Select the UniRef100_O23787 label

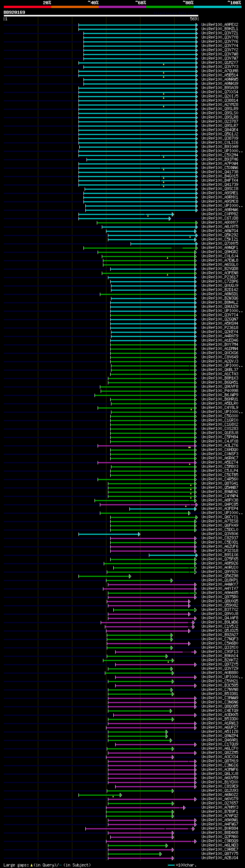(x=220, y=121)
